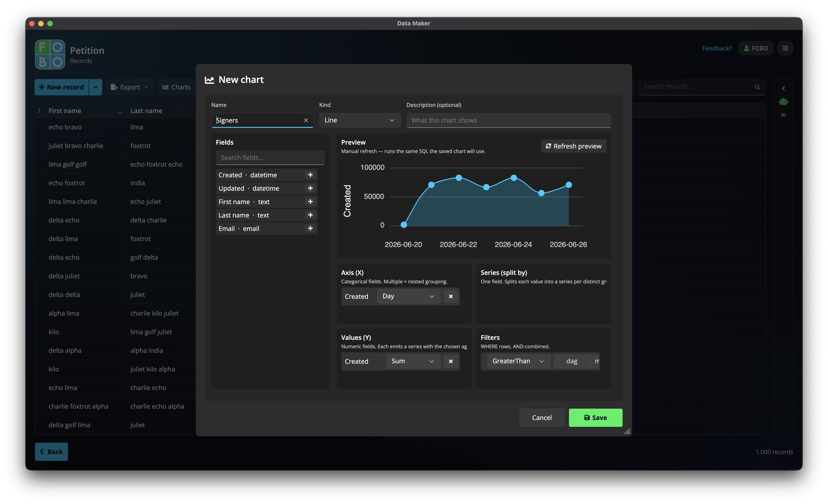Click the Description optional field
Image resolution: width=828 pixels, height=504 pixels.
point(509,120)
